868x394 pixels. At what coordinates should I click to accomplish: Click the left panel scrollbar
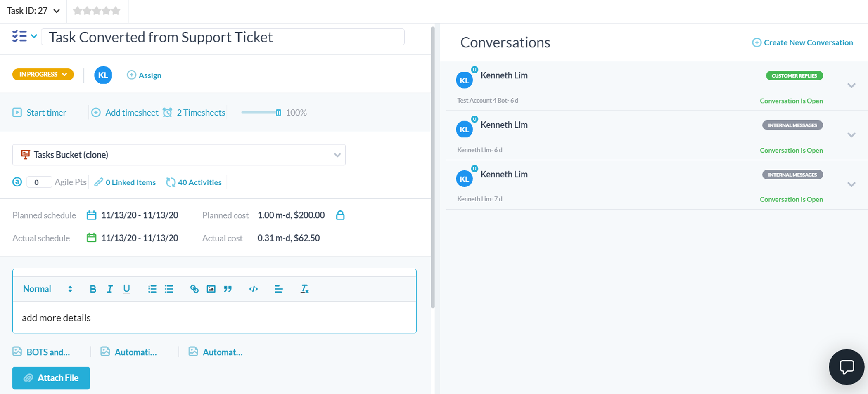click(432, 168)
